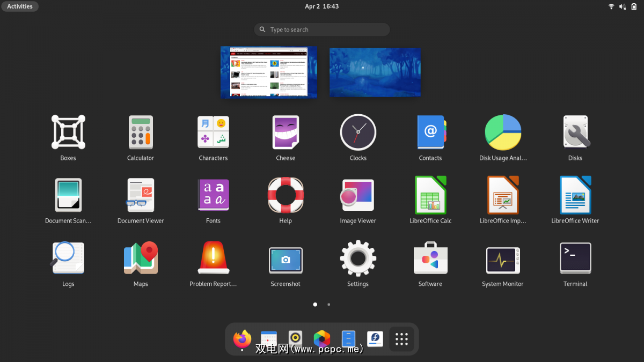
Task: Open LibreOffice Writer
Action: click(575, 195)
